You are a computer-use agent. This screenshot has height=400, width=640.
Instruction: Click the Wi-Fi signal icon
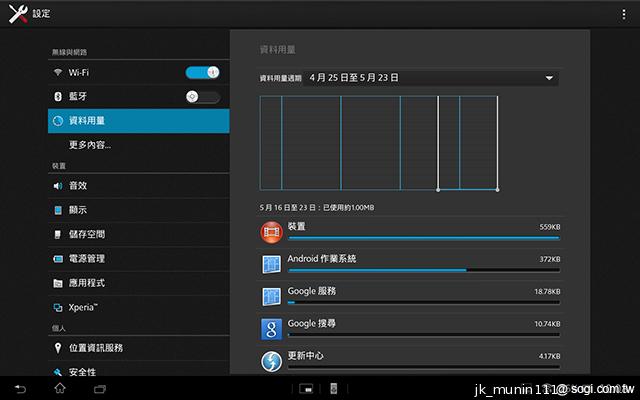pos(58,73)
